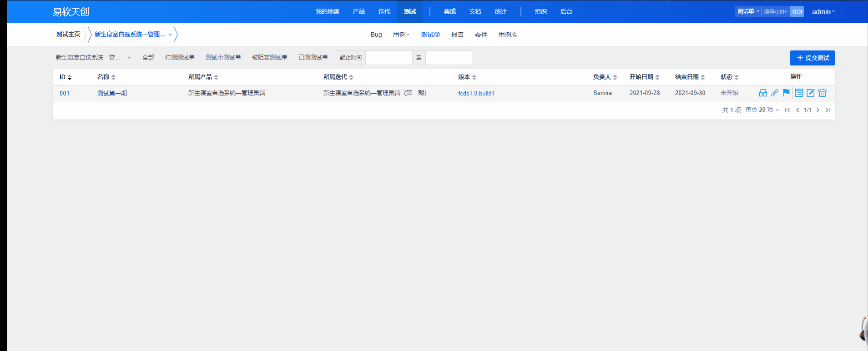Sort by 状态 column
The width and height of the screenshot is (868, 351).
(730, 77)
